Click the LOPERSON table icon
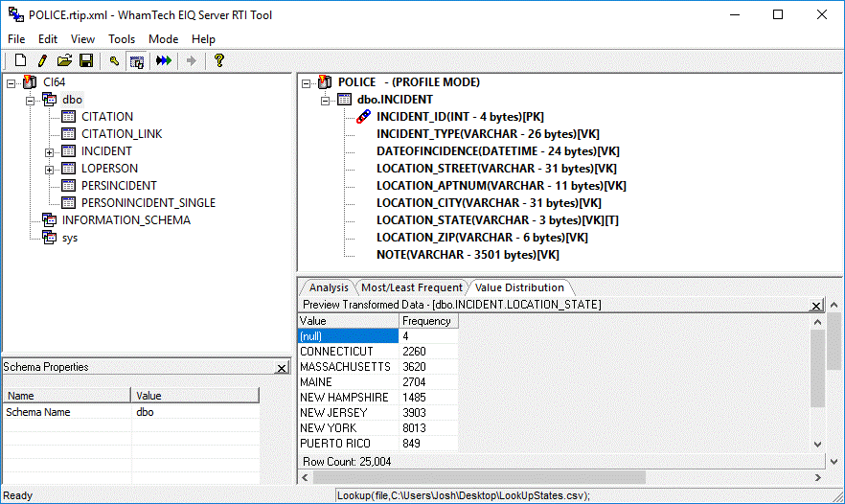845x504 pixels. click(68, 169)
